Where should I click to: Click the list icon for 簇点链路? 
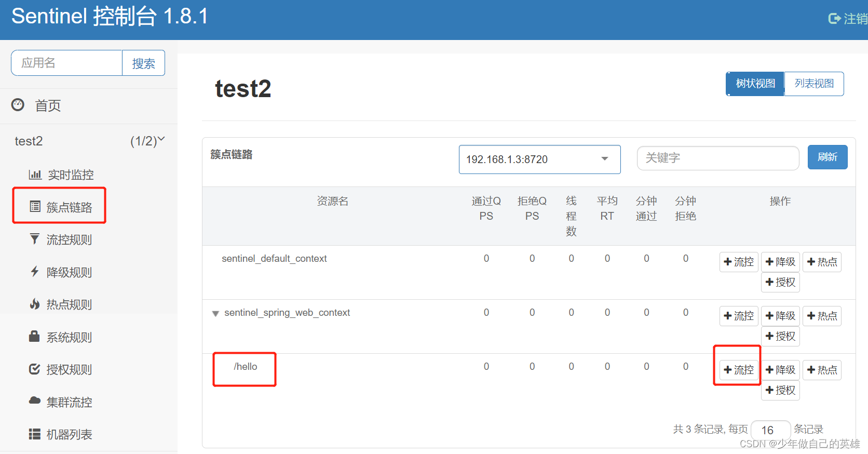pos(35,207)
